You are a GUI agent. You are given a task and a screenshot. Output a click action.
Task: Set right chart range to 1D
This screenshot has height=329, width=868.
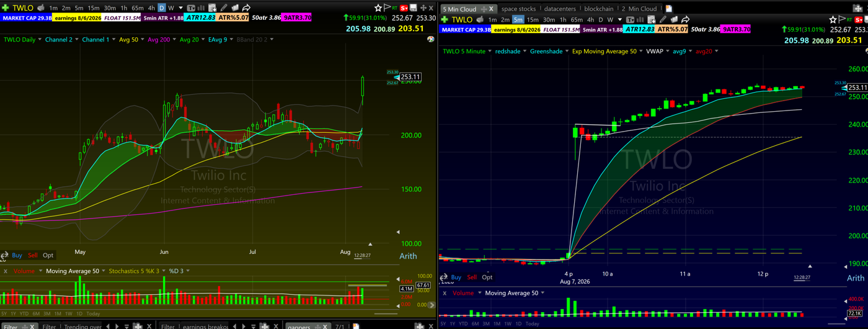coord(518,324)
